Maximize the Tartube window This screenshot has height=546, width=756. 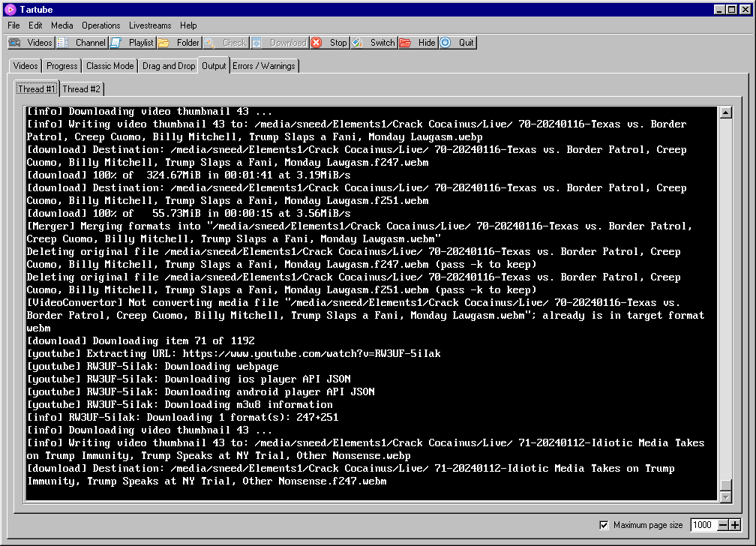[731, 9]
